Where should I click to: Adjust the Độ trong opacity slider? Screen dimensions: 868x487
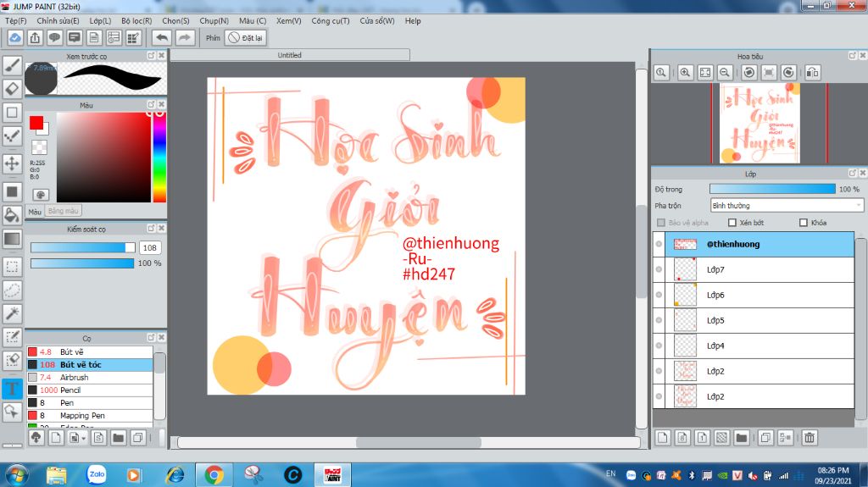click(772, 189)
